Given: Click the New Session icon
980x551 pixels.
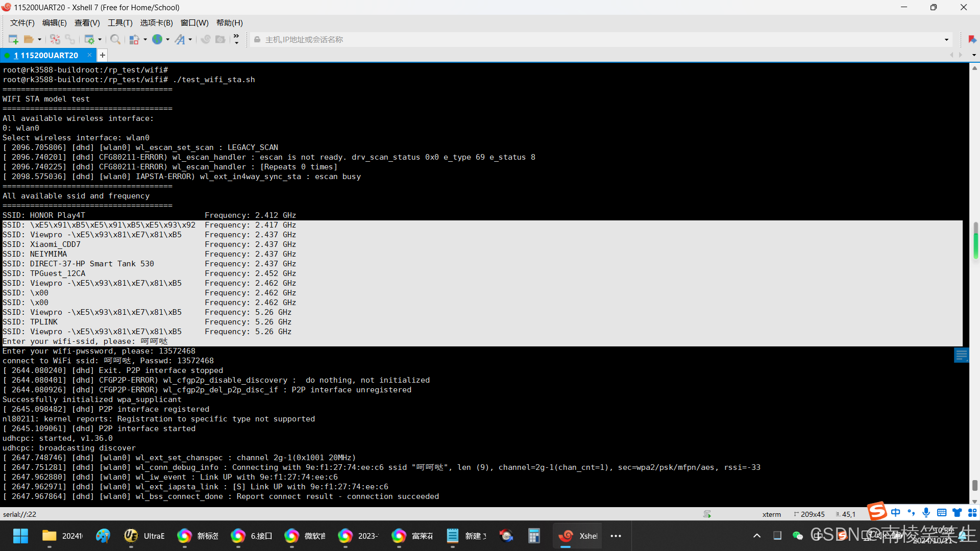Looking at the screenshot, I should tap(13, 39).
